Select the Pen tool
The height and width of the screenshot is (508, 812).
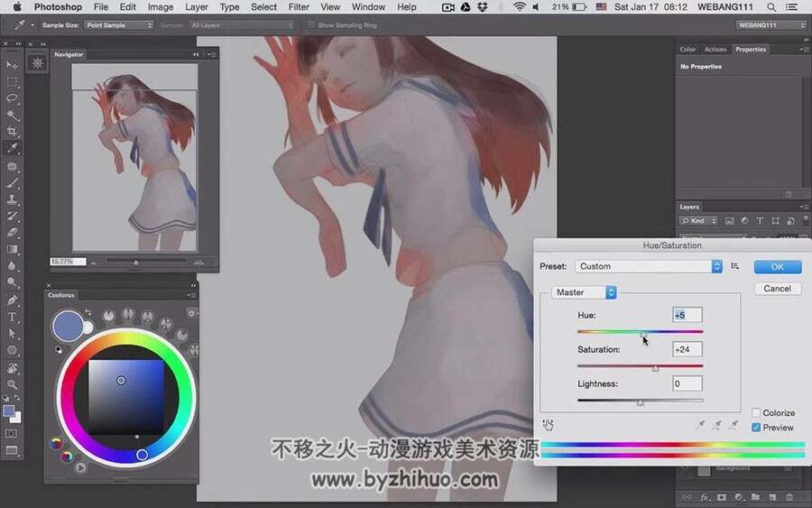tap(12, 300)
